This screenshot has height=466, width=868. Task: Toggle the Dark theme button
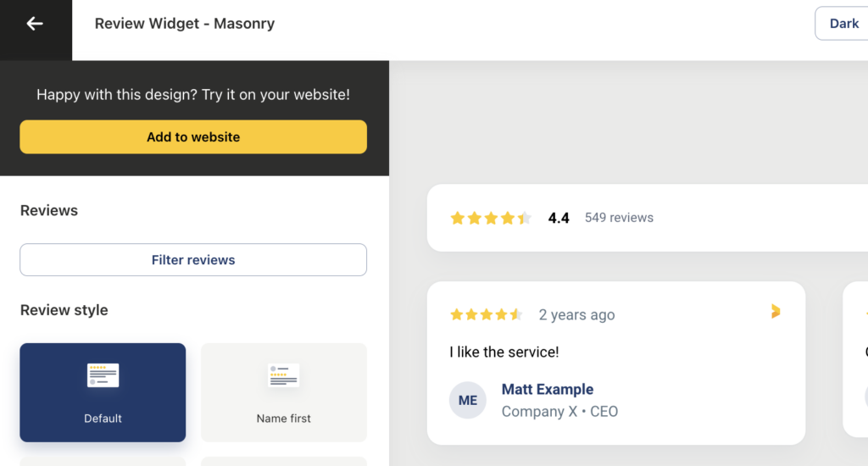[x=842, y=23]
